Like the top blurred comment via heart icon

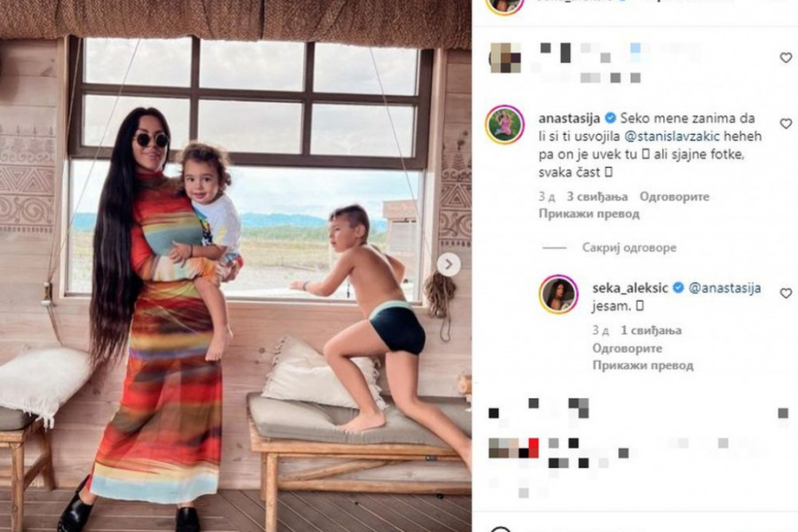coord(786,58)
